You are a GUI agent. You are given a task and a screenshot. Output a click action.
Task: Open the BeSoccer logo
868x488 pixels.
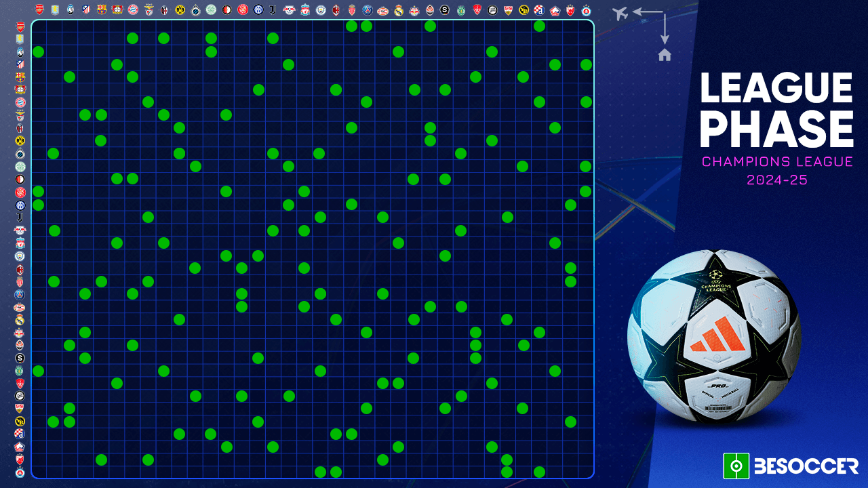(791, 466)
